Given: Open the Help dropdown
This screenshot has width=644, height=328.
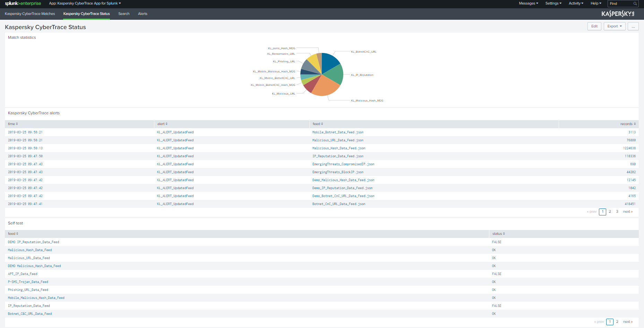Looking at the screenshot, I should pos(595,3).
